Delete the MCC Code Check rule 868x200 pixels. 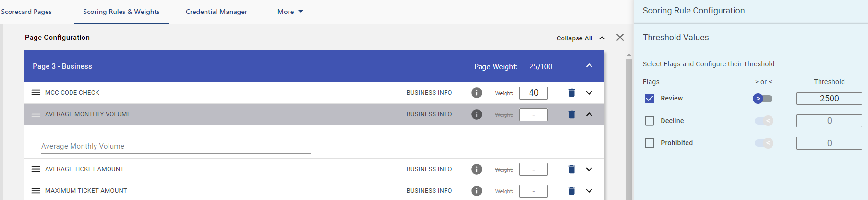[571, 93]
